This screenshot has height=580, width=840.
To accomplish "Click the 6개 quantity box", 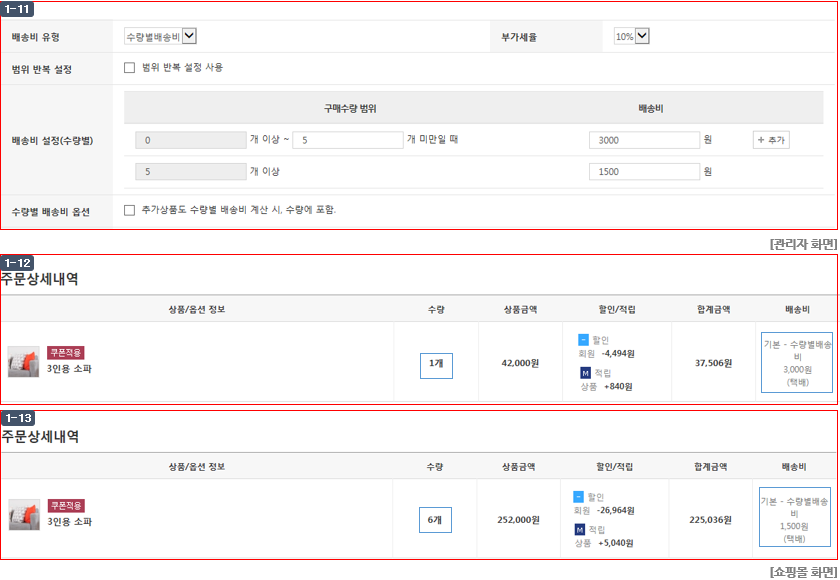I will click(435, 519).
